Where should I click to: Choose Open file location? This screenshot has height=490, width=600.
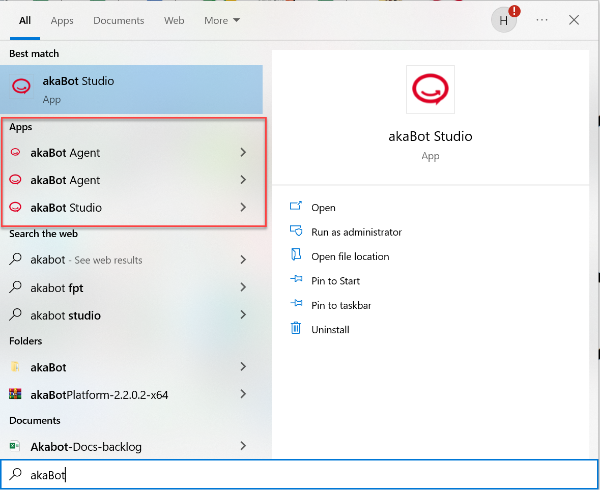[350, 257]
